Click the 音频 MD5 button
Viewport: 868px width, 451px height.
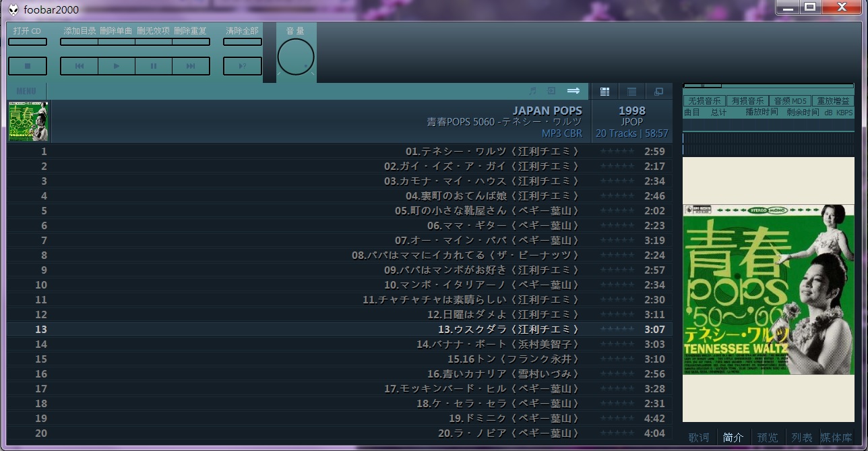point(790,101)
